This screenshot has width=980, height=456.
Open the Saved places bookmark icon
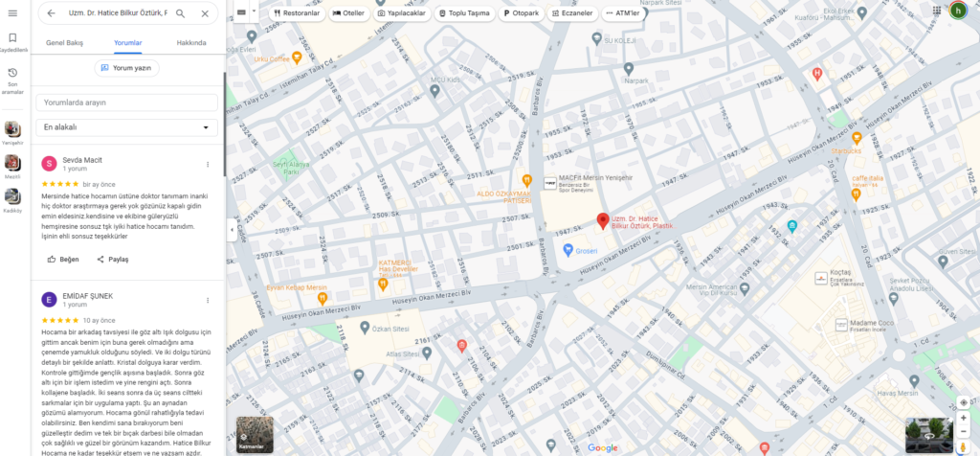click(12, 38)
